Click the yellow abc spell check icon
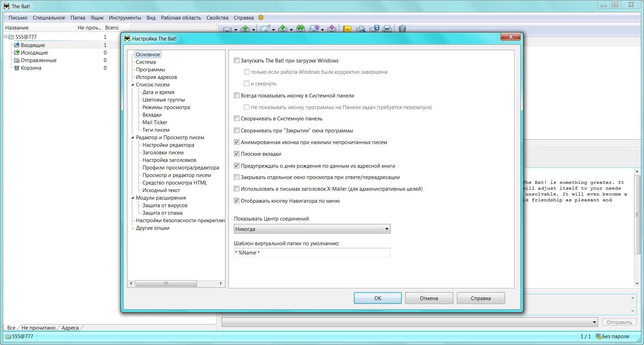 click(347, 29)
